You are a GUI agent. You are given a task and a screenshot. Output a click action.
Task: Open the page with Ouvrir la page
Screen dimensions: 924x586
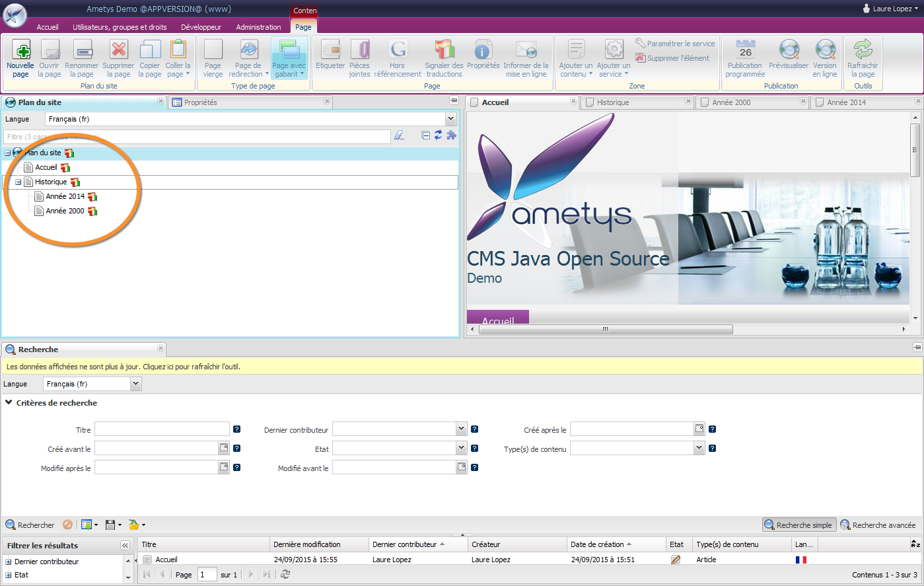coord(50,59)
